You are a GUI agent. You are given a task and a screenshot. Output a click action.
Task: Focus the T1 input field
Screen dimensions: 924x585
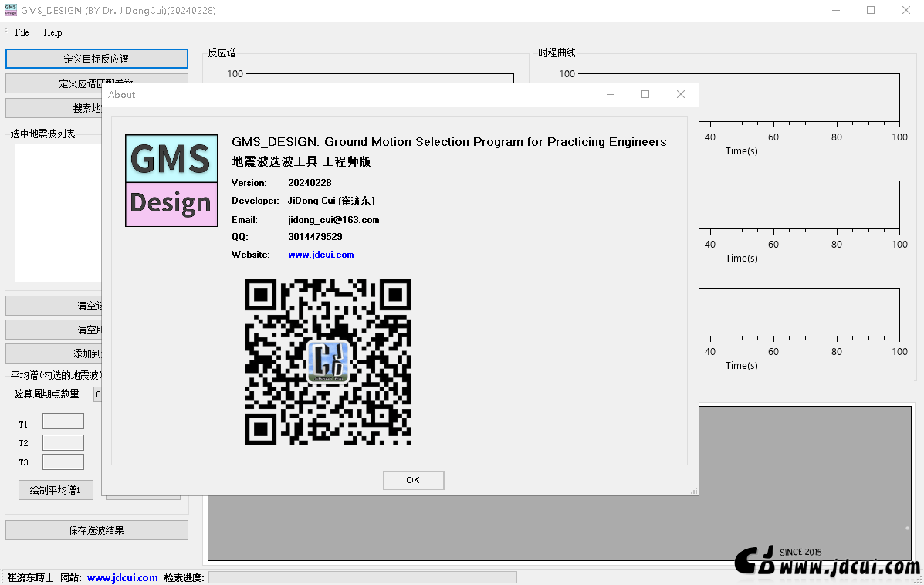63,421
